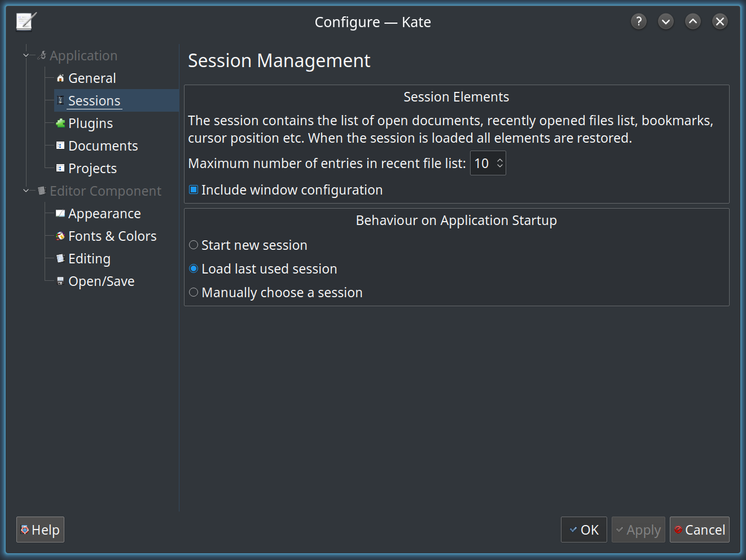This screenshot has width=746, height=560.
Task: Increase the recent file list entries value
Action: coord(500,160)
